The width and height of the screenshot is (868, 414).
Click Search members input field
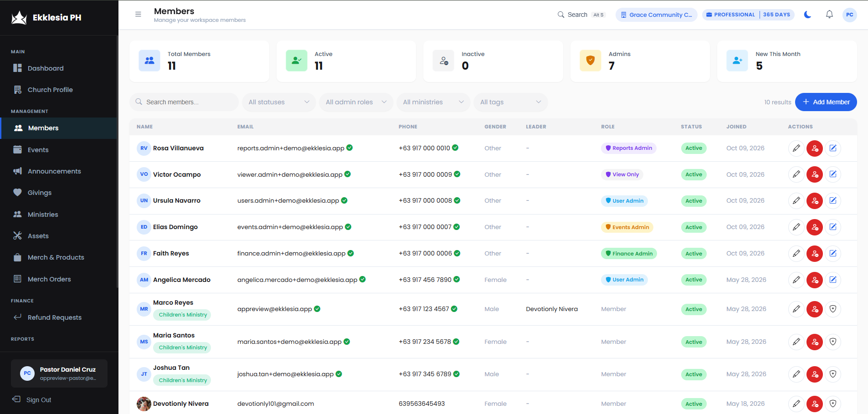[x=184, y=102]
